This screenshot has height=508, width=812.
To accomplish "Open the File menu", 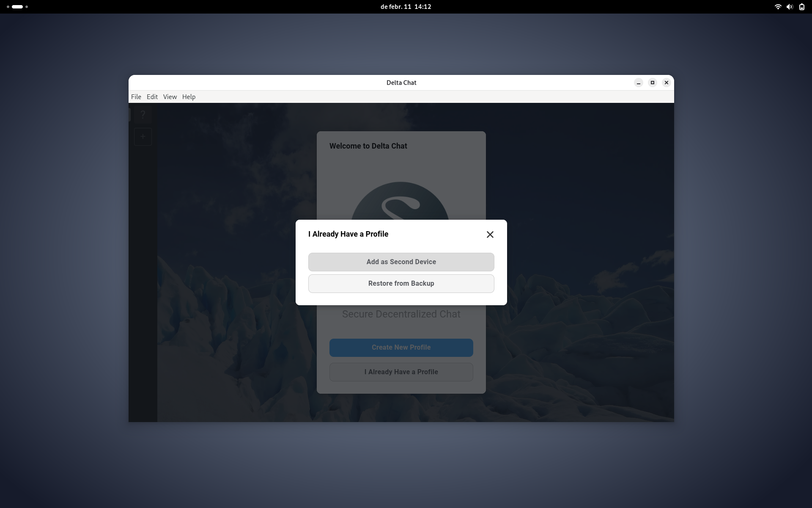I will pyautogui.click(x=136, y=97).
